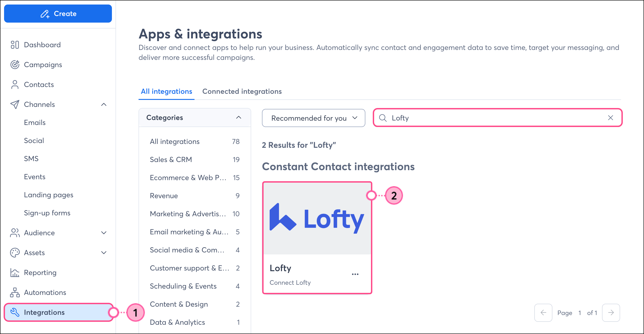Collapse the Categories panel
The width and height of the screenshot is (644, 334).
(x=239, y=118)
